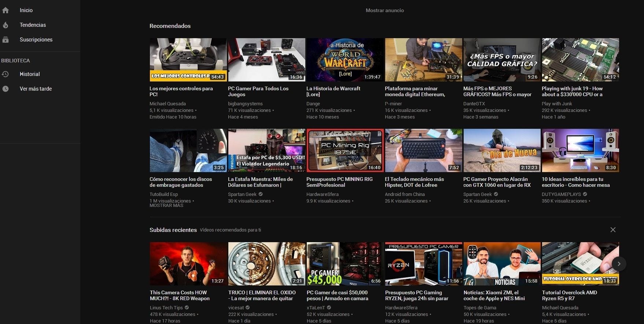This screenshot has height=324, width=644.
Task: Open La Historia de Warcraft thumbnail
Action: pyautogui.click(x=345, y=59)
